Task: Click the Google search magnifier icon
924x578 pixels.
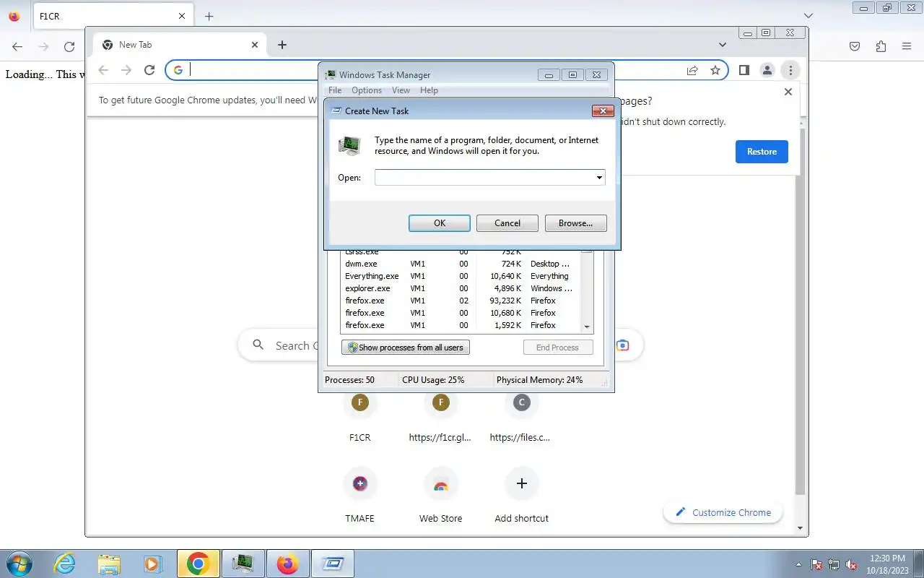Action: [258, 345]
